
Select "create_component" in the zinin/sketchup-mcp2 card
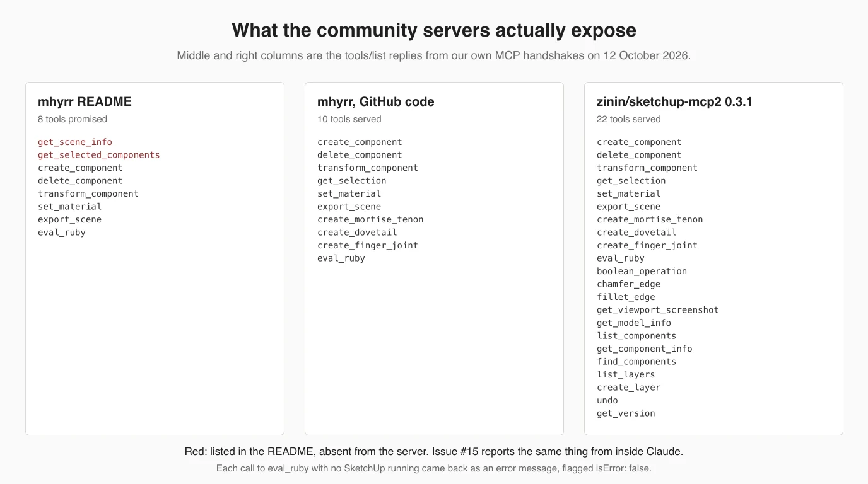coord(639,142)
